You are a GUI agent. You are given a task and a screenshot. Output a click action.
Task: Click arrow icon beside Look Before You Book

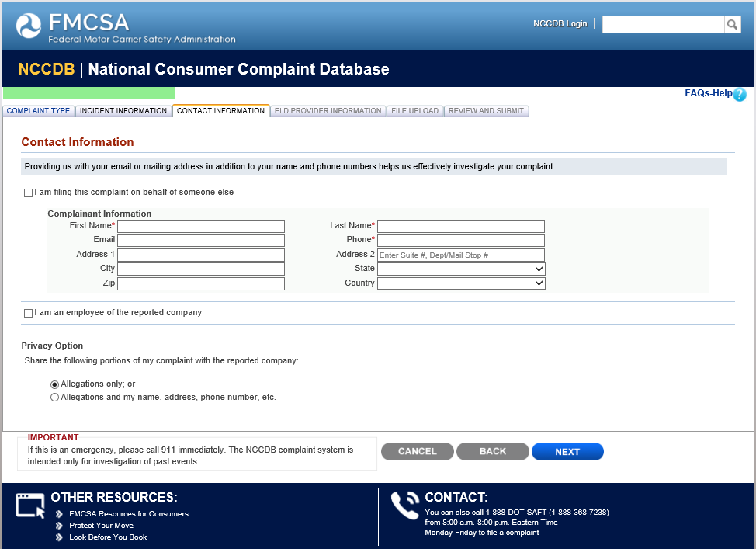click(x=60, y=537)
